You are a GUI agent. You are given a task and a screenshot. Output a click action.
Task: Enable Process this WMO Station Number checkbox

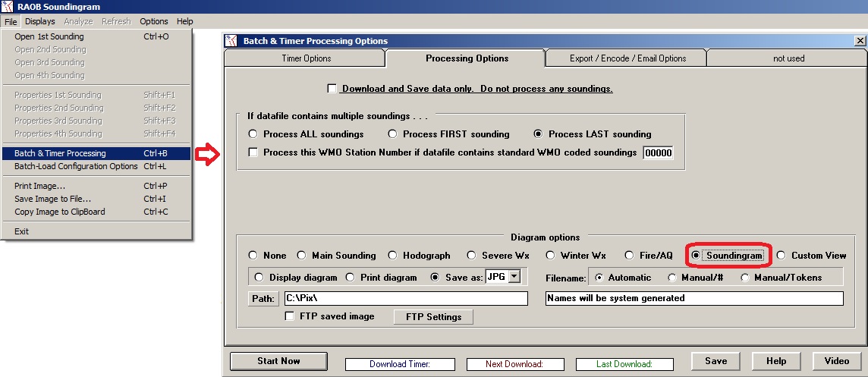253,152
